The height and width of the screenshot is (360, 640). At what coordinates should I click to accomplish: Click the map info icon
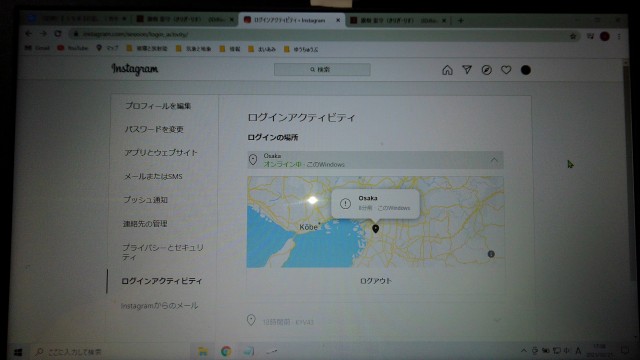click(x=491, y=254)
